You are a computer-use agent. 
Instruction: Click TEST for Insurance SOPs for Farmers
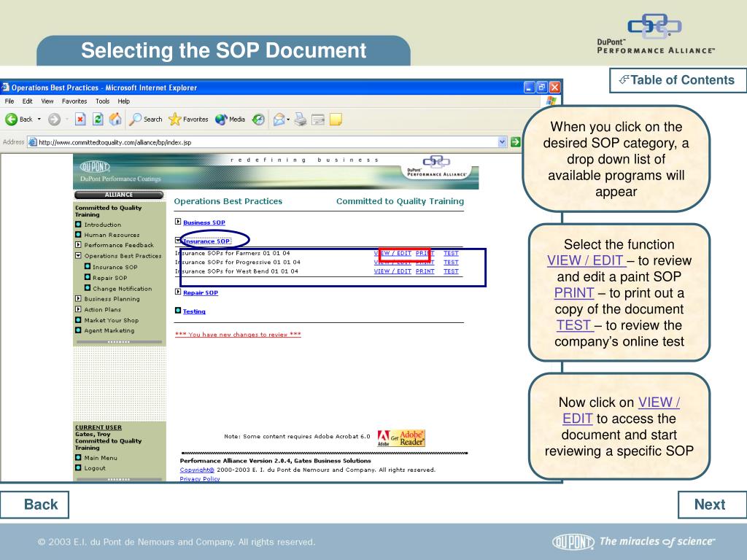(451, 253)
